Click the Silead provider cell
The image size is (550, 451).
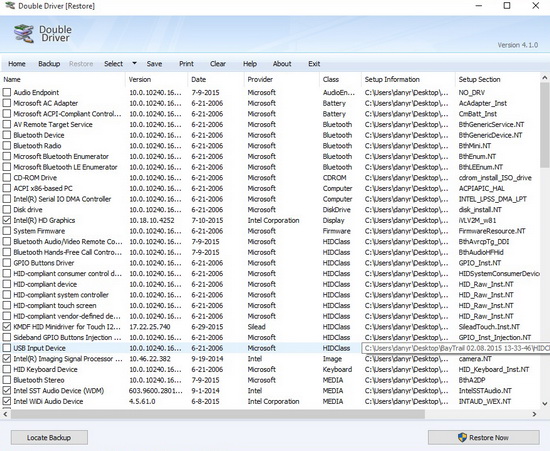[256, 327]
